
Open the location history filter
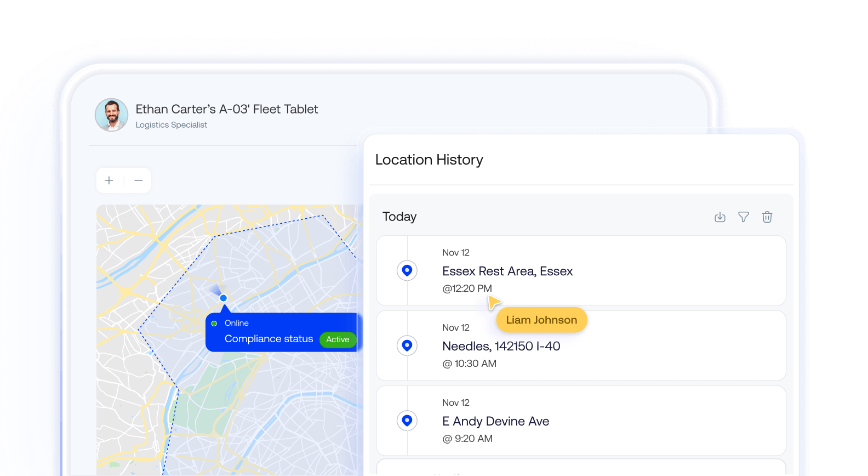744,217
